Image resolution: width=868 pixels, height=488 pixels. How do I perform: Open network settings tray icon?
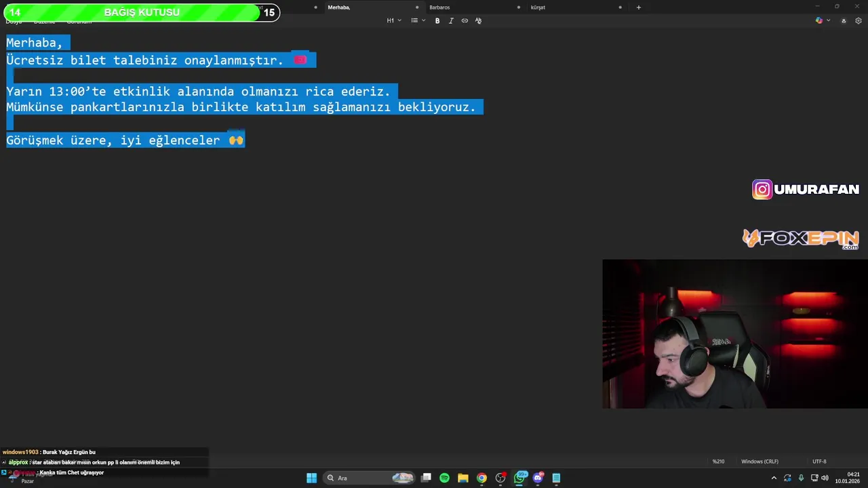(814, 478)
